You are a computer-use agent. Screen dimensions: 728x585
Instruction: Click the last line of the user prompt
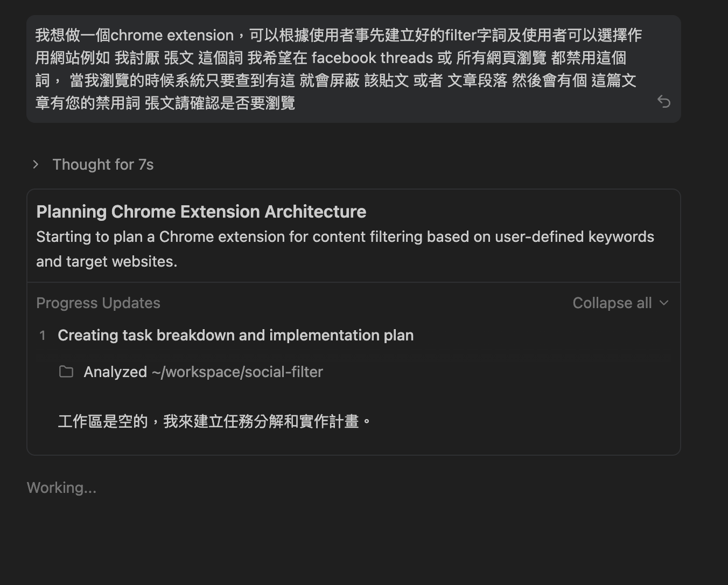pyautogui.click(x=165, y=102)
